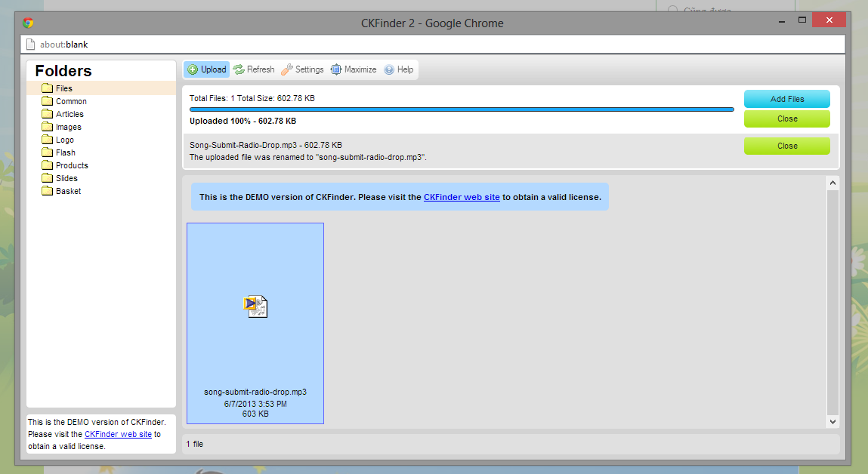The height and width of the screenshot is (474, 868).
Task: Open CKFinder web site link in banner
Action: pyautogui.click(x=462, y=197)
